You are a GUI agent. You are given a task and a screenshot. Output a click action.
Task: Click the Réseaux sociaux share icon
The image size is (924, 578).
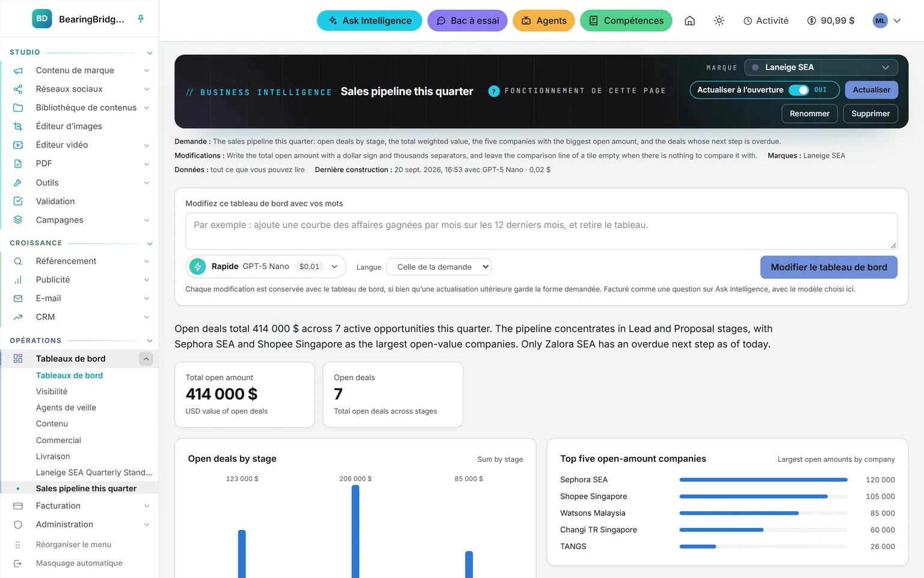[x=18, y=89]
